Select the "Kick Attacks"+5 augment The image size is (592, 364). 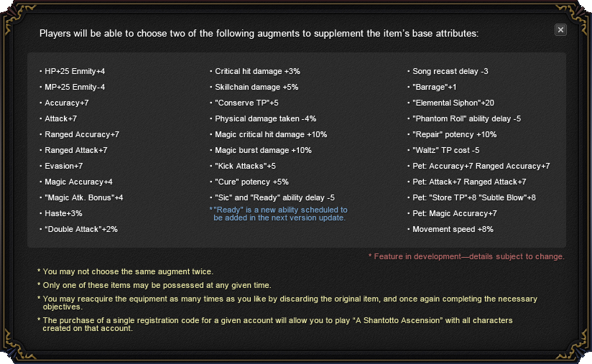coord(245,166)
